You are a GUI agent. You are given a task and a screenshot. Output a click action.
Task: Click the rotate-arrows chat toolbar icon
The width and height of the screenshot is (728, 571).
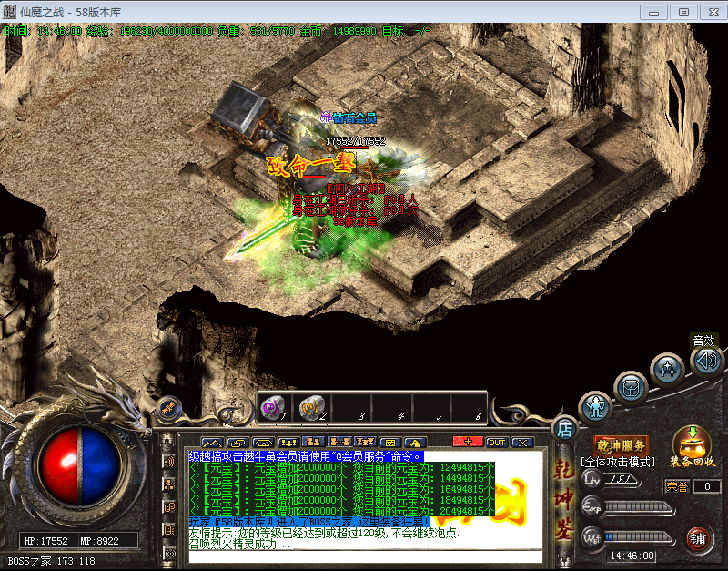coord(238,443)
